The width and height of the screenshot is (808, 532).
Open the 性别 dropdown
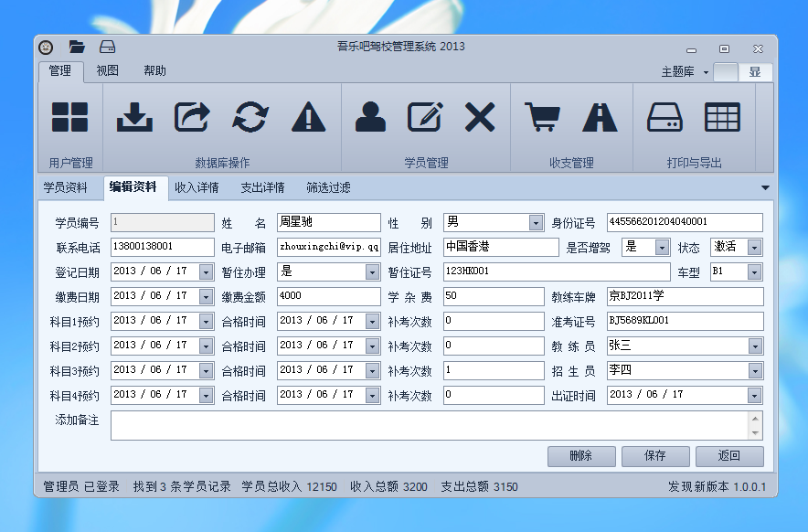click(536, 223)
